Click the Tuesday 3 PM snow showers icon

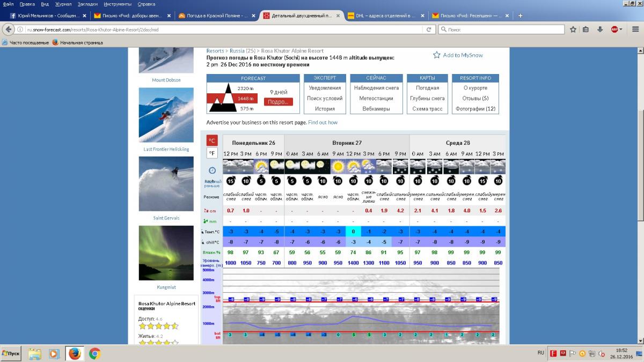click(368, 166)
